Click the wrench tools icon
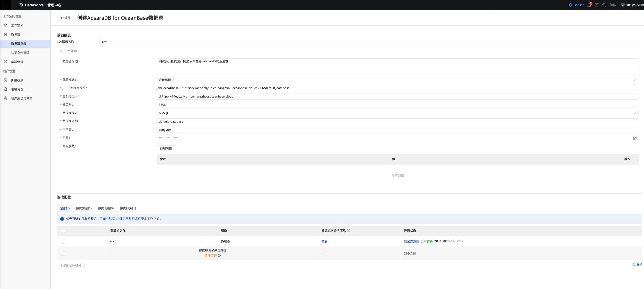The width and height of the screenshot is (644, 289). 604,5
